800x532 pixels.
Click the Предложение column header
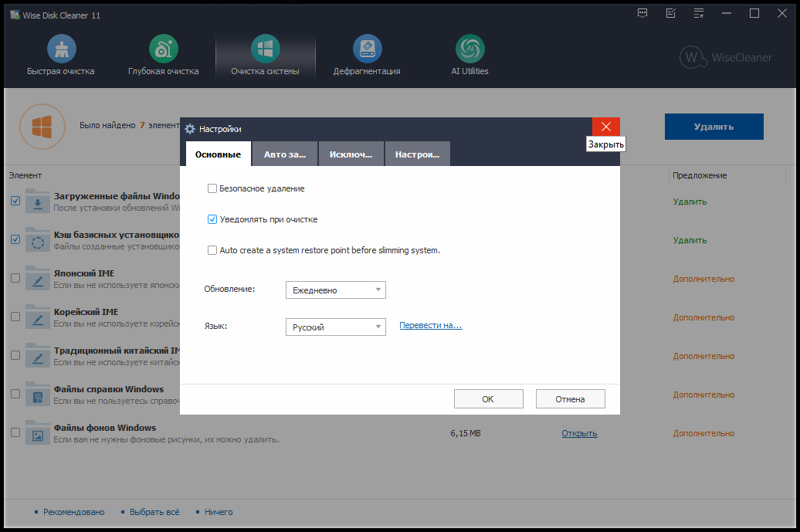click(700, 175)
